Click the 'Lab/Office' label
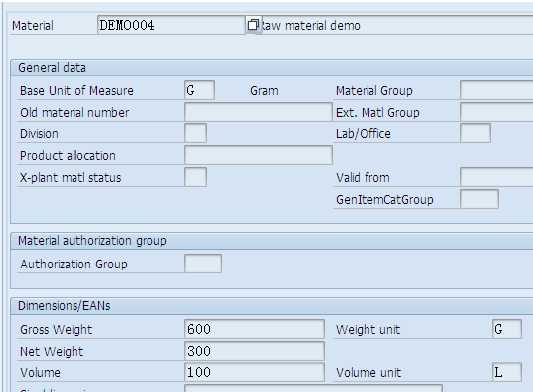 [x=363, y=134]
